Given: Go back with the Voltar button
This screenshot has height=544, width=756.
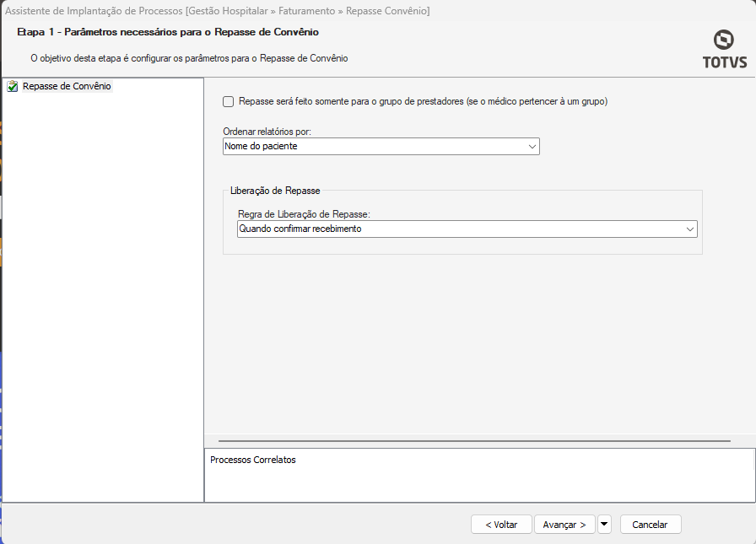Looking at the screenshot, I should pos(501,524).
